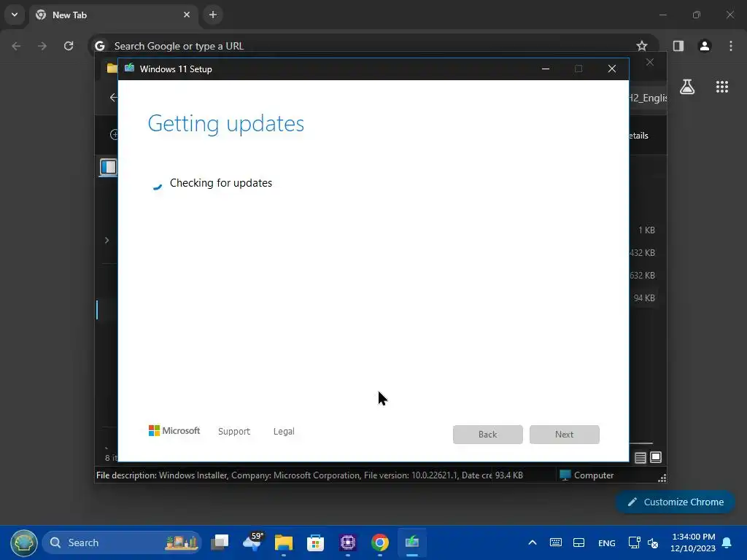The width and height of the screenshot is (747, 560).
Task: Open File Explorer from the taskbar
Action: 284,542
